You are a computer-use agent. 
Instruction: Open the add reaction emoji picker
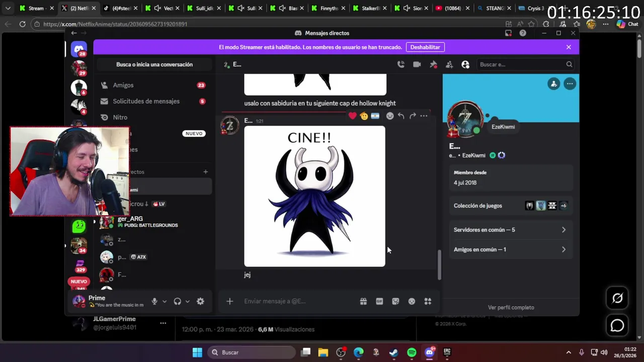pyautogui.click(x=389, y=116)
